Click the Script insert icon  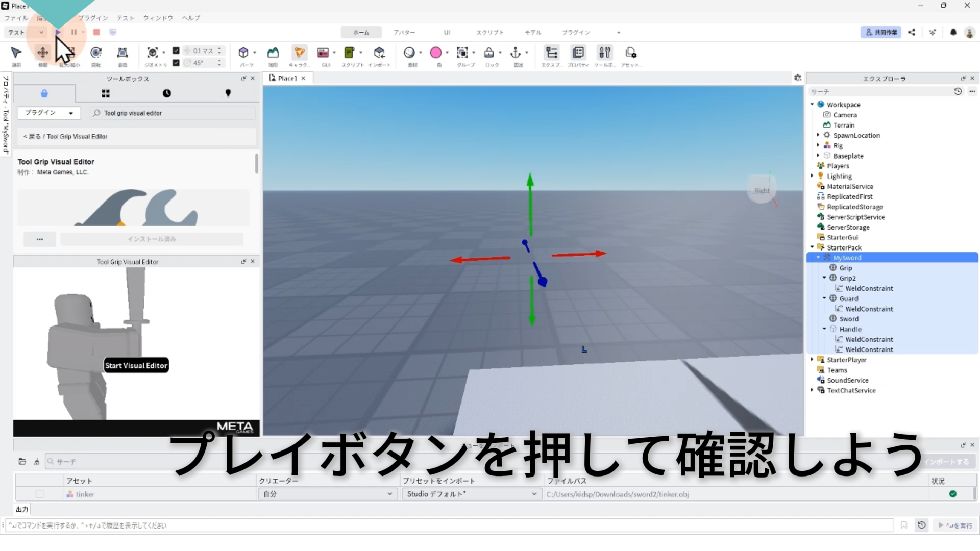349,53
